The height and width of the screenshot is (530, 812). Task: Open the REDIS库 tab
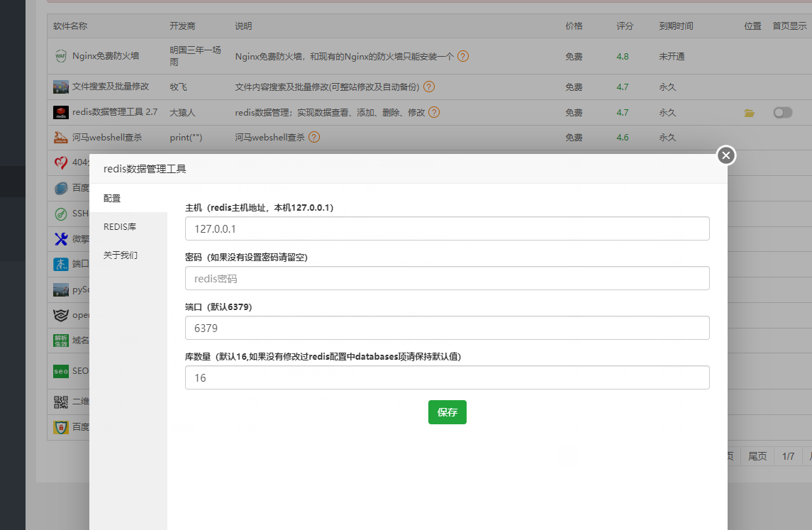tap(119, 226)
